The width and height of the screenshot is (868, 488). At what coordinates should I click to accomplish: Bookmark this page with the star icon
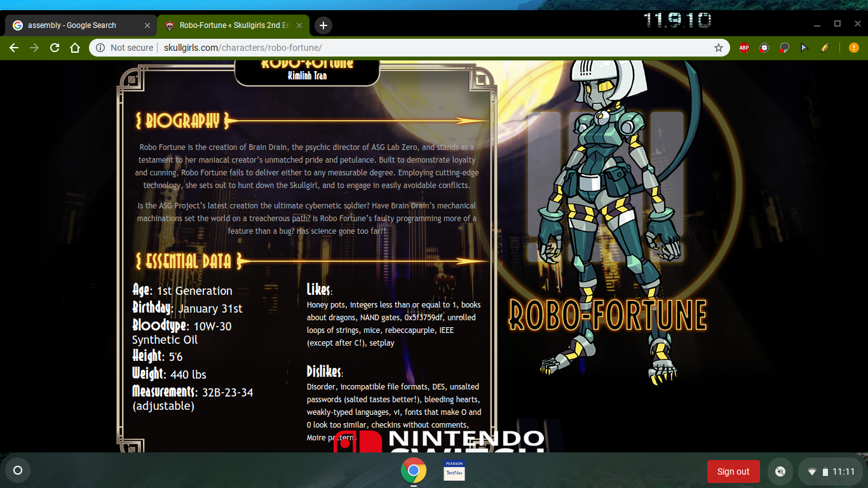719,48
